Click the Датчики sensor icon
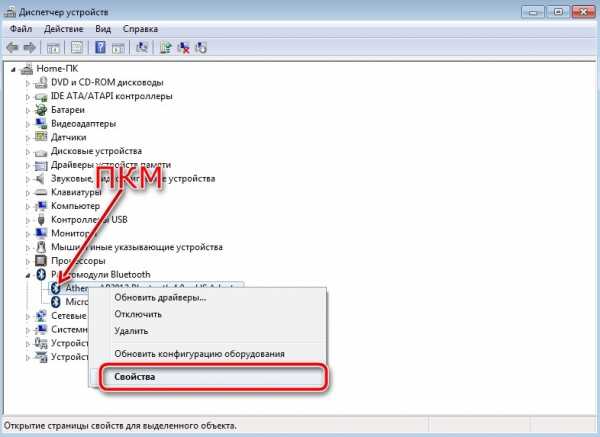Screen dimensions: 600x437 point(41,137)
